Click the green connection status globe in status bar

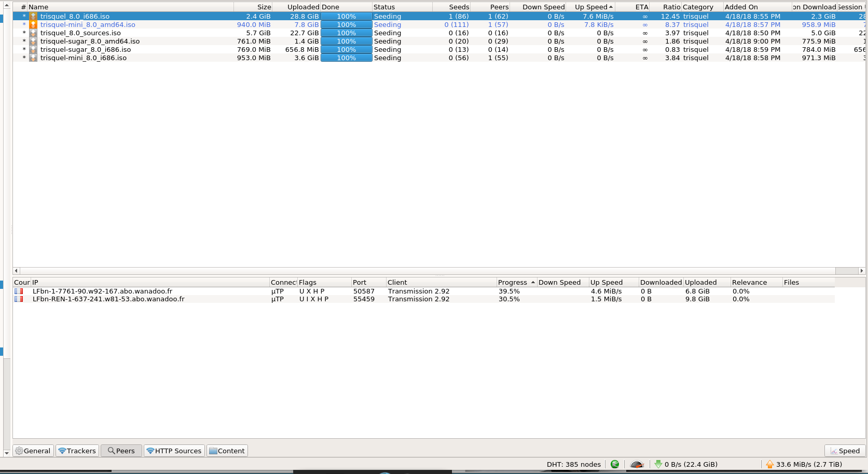click(x=615, y=464)
